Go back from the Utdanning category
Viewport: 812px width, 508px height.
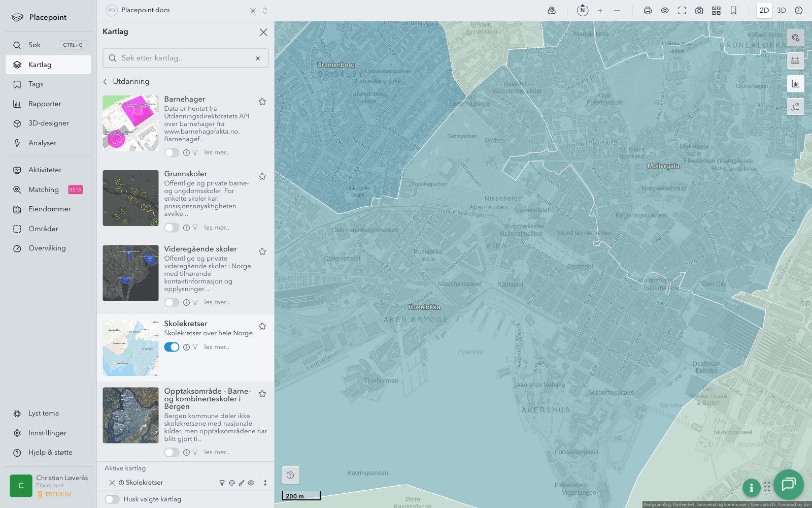pyautogui.click(x=106, y=82)
